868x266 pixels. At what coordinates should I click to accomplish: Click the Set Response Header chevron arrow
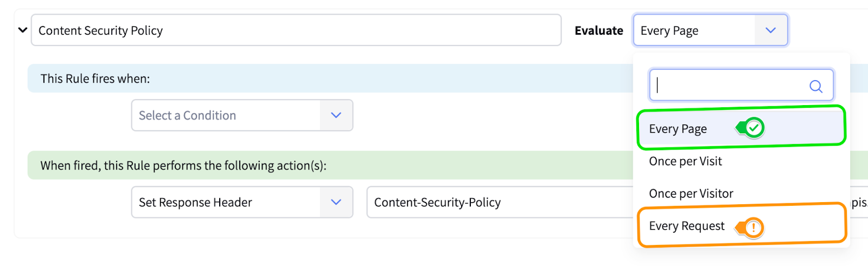pos(336,203)
